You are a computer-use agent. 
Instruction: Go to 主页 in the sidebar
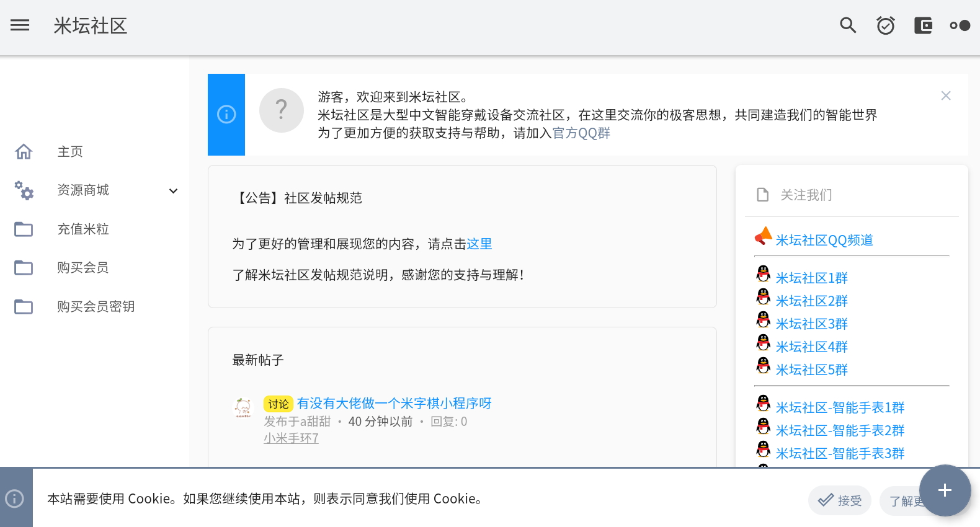[x=70, y=152]
